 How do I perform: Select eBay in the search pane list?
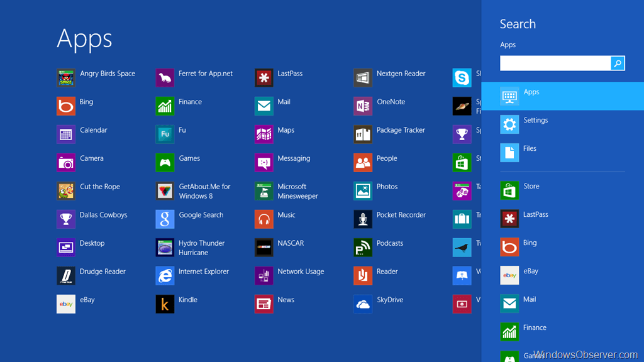pyautogui.click(x=531, y=275)
